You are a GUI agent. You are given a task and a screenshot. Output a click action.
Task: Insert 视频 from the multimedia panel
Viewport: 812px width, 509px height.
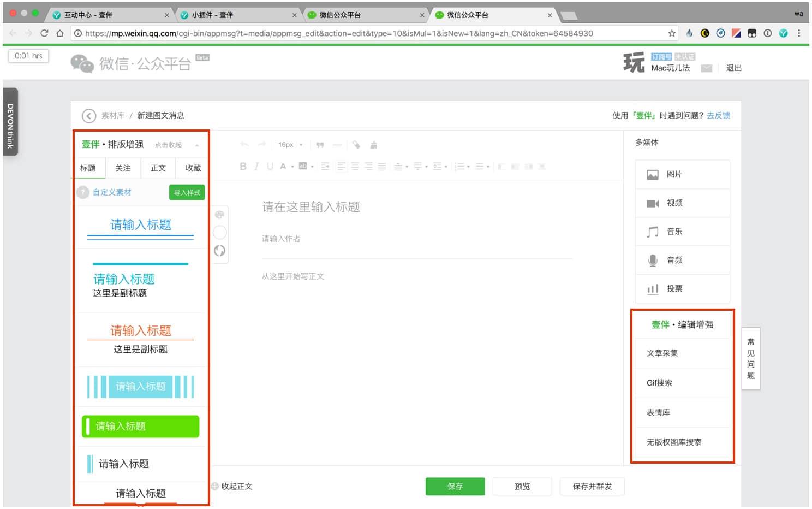click(x=682, y=203)
